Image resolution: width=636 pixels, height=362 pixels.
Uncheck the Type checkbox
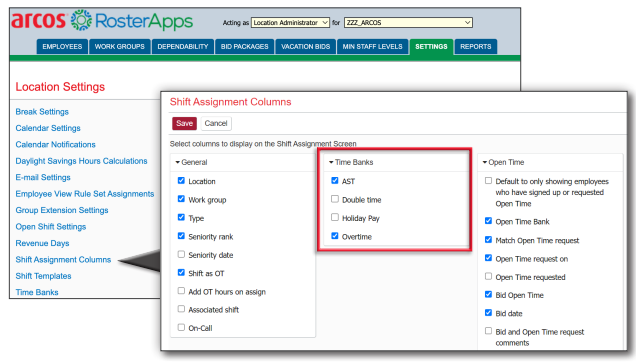point(181,218)
